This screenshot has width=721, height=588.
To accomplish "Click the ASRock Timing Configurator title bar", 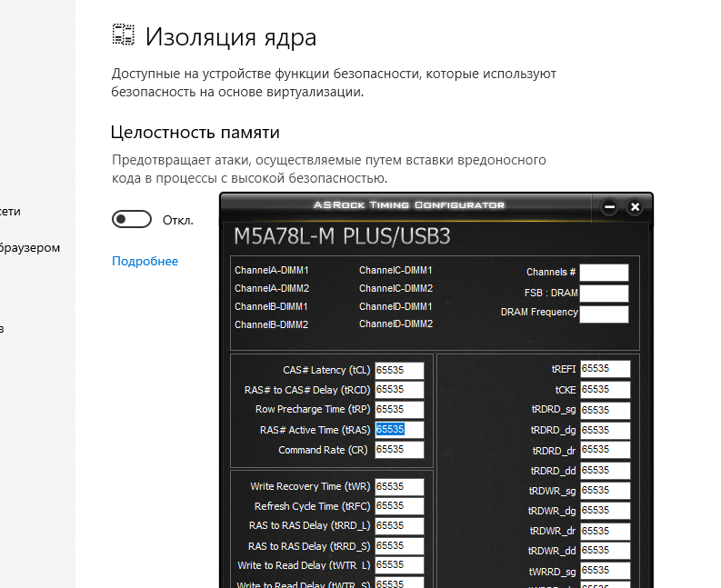I will coord(409,205).
